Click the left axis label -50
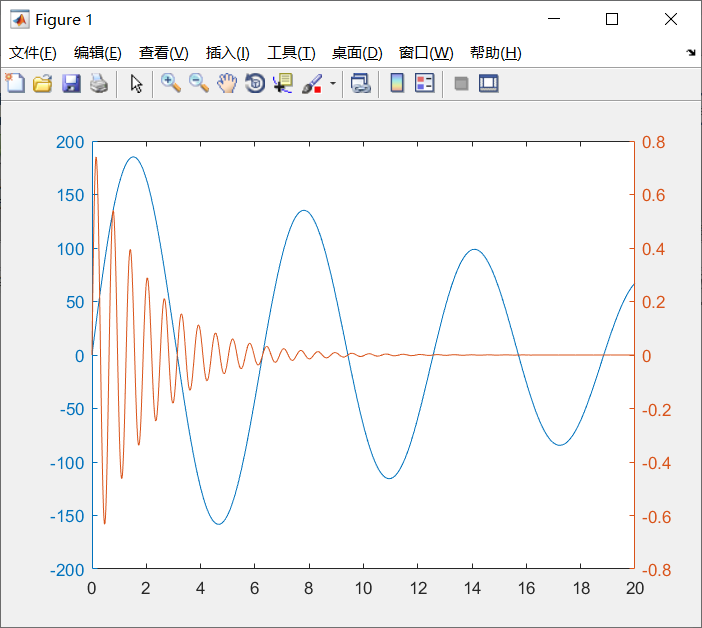The height and width of the screenshot is (628, 702). pyautogui.click(x=72, y=409)
